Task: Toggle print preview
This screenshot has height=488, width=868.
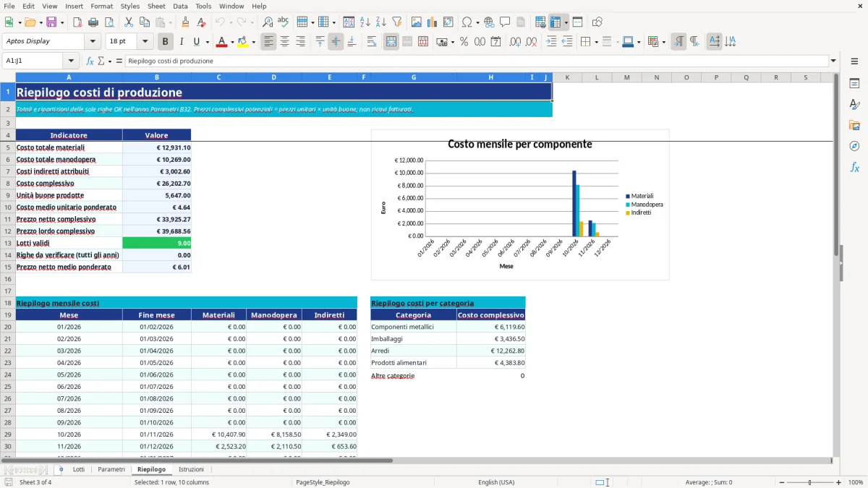Action: coord(109,22)
